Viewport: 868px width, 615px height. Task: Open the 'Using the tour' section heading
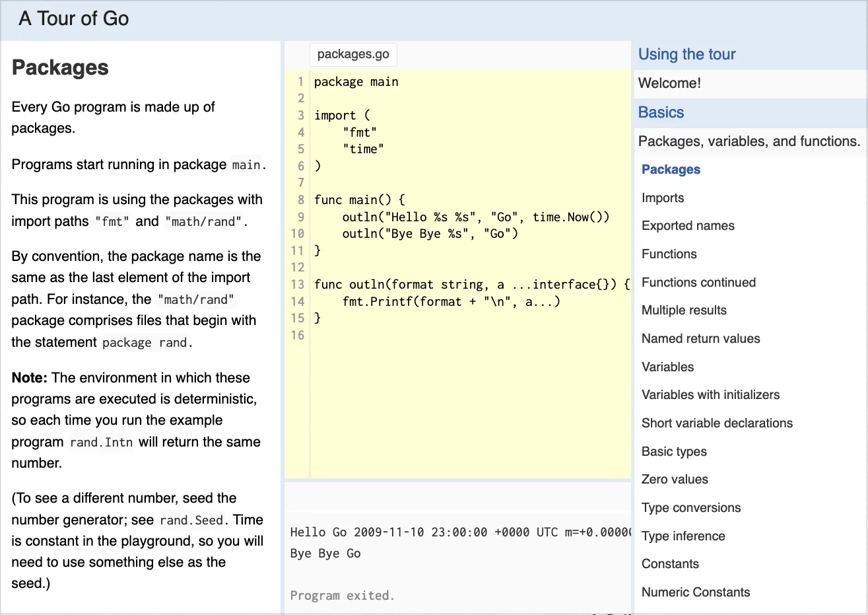pos(686,54)
